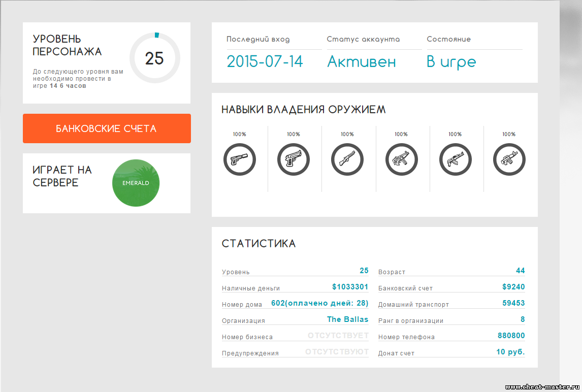This screenshot has height=392, width=582.
Task: Click the СТАТИСТИКА section heading
Action: [x=258, y=244]
